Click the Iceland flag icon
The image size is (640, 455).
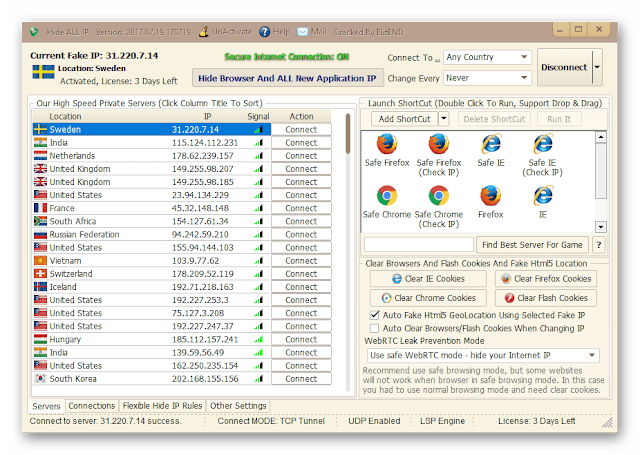coord(40,286)
